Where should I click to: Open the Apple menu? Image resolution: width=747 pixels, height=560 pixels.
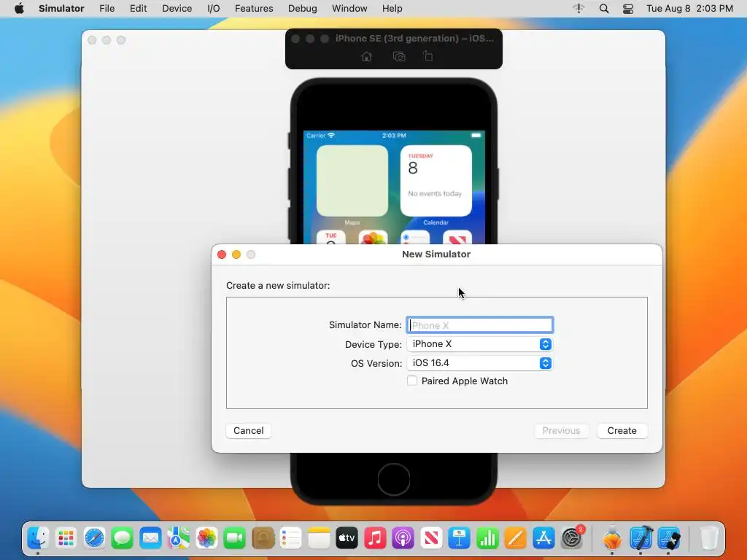[19, 9]
